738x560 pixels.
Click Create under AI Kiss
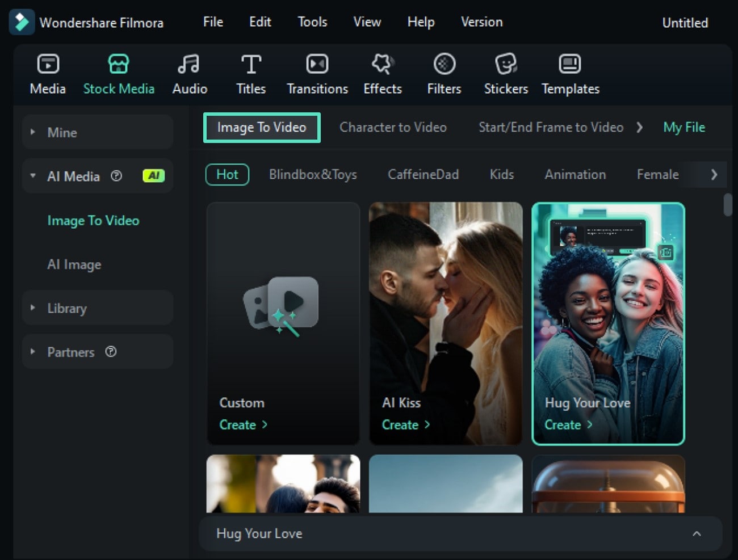coord(405,424)
